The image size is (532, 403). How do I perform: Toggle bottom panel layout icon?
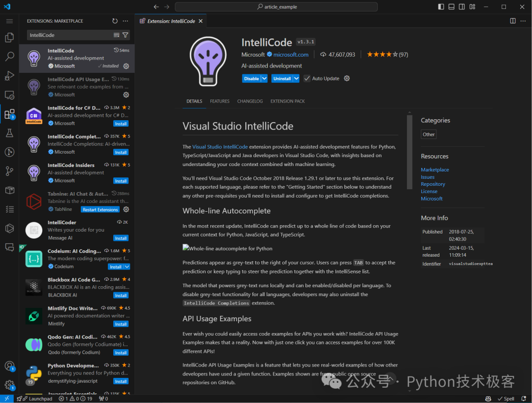point(452,7)
